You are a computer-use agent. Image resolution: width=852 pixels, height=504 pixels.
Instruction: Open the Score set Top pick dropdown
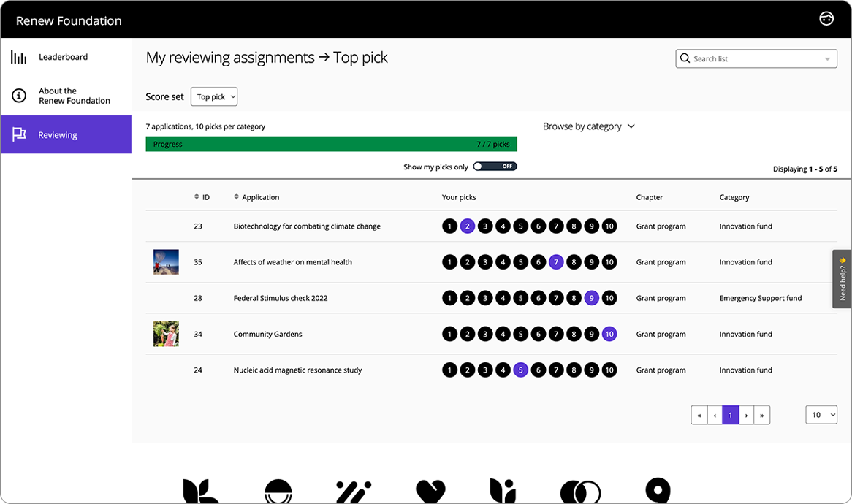[213, 96]
